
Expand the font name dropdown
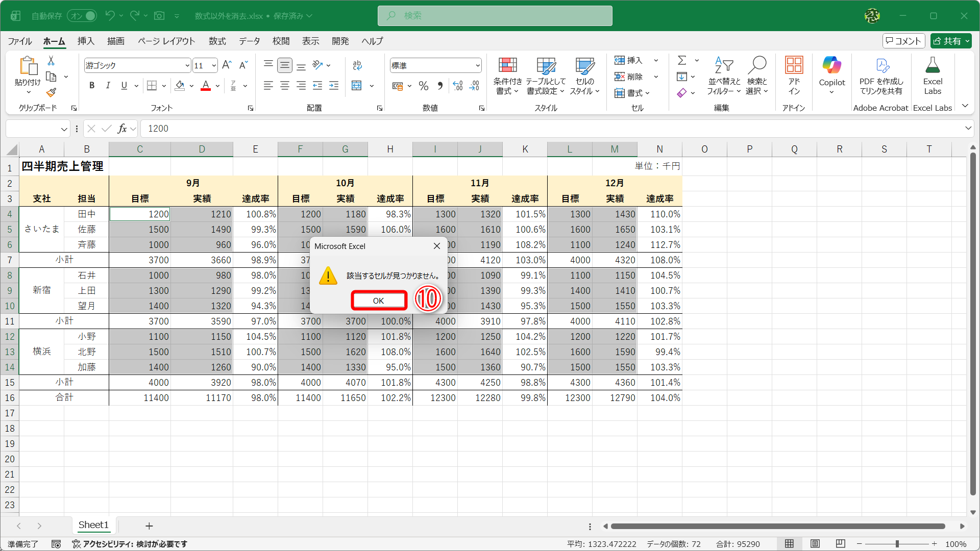pos(187,65)
